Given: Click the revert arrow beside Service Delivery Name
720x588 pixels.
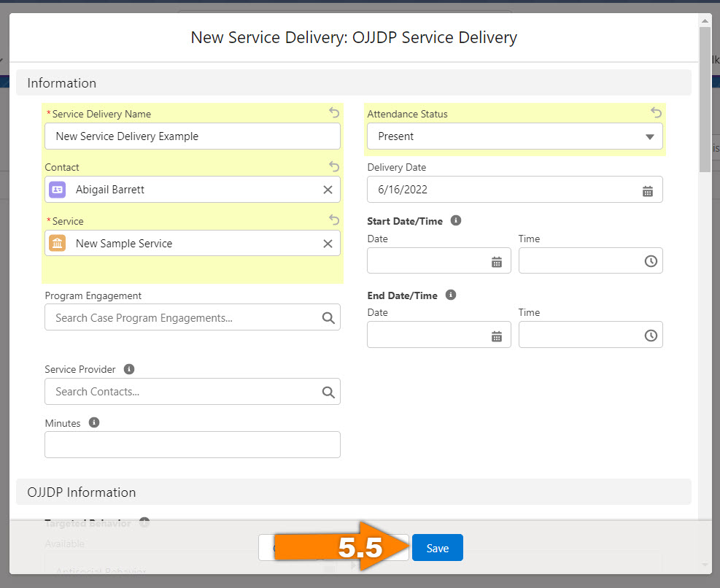Looking at the screenshot, I should click(x=333, y=112).
